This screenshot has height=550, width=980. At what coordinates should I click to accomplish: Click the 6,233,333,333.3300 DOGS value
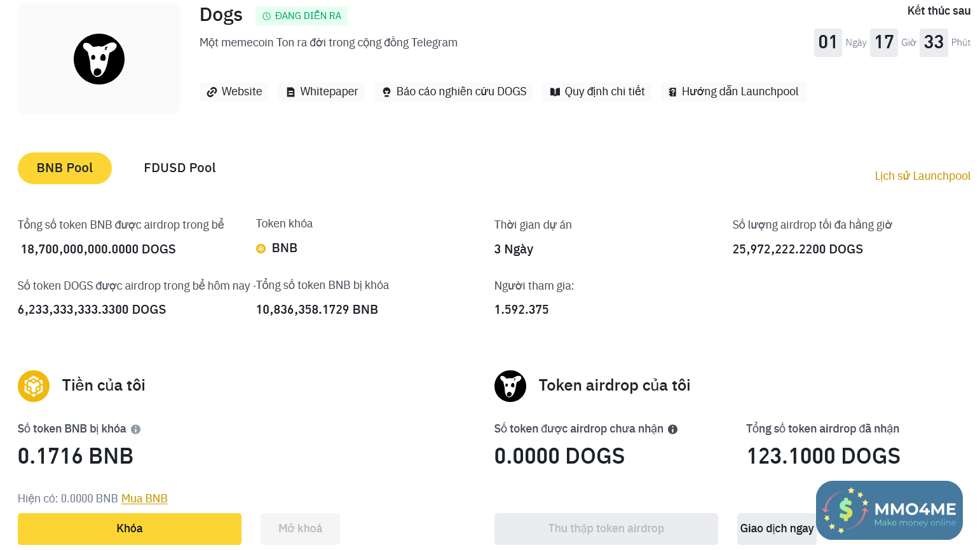pos(92,310)
